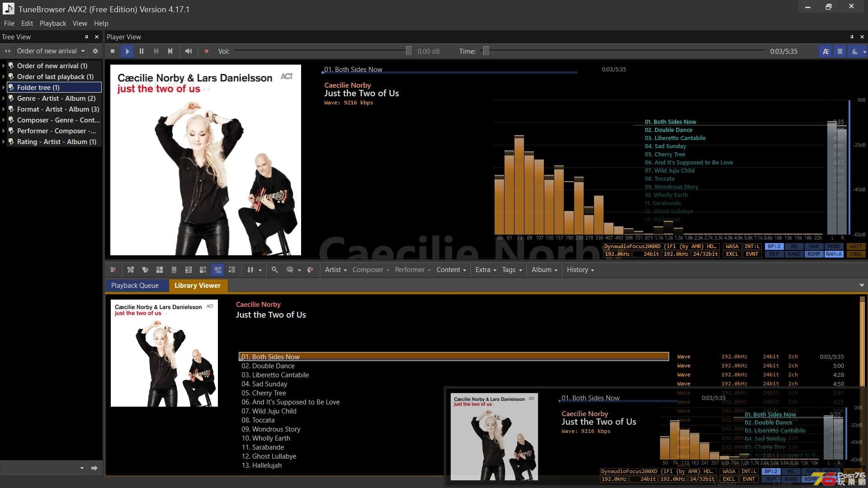This screenshot has width=868, height=488.
Task: Toggle the RSMP resample indicator
Action: 814,254
